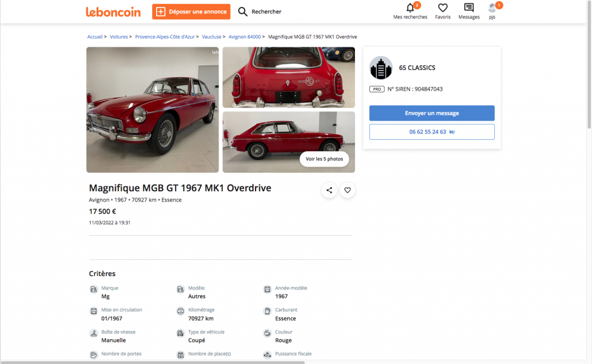Viewport: 592px width, 364px height.
Task: Click the subtitle Avignon • 1967 • 70927 km • Essence
Action: pos(135,200)
